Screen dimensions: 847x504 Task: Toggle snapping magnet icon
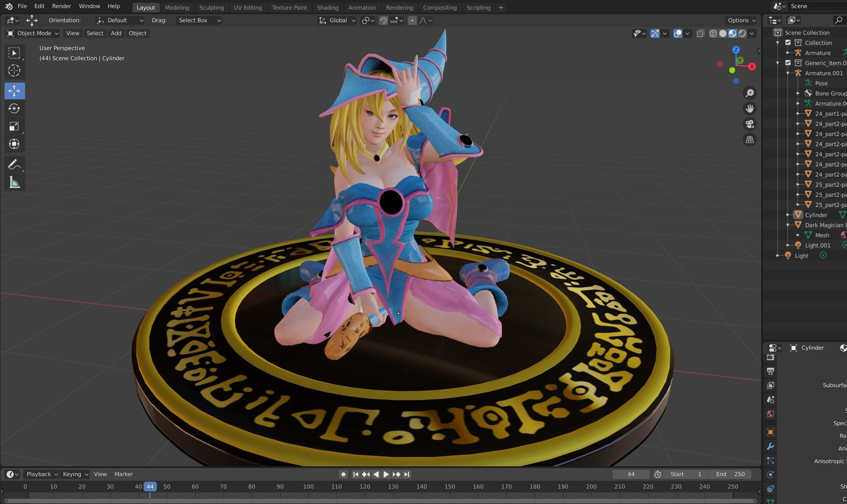coord(383,20)
